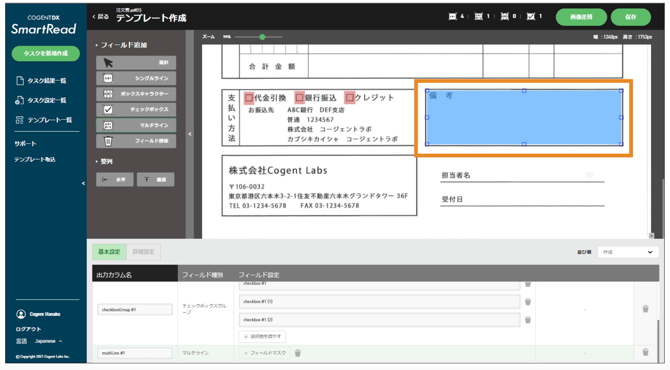Click the 合計金額 cell on the form
Screen dimensions: 670x370
tap(272, 67)
